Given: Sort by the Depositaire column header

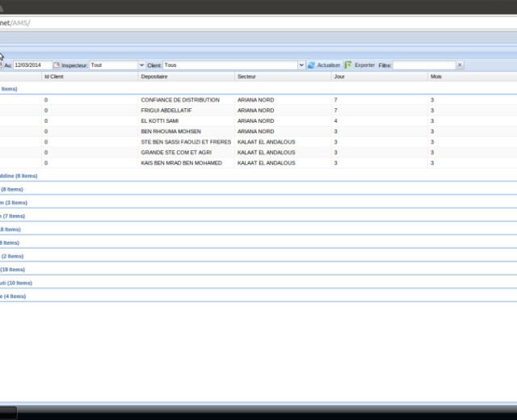Looking at the screenshot, I should coord(154,77).
